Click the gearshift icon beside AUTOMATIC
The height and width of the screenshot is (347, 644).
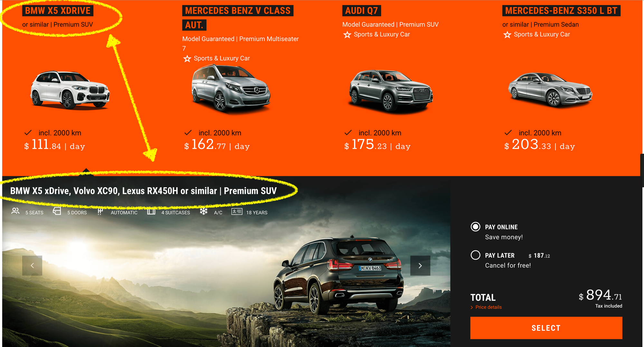[100, 211]
